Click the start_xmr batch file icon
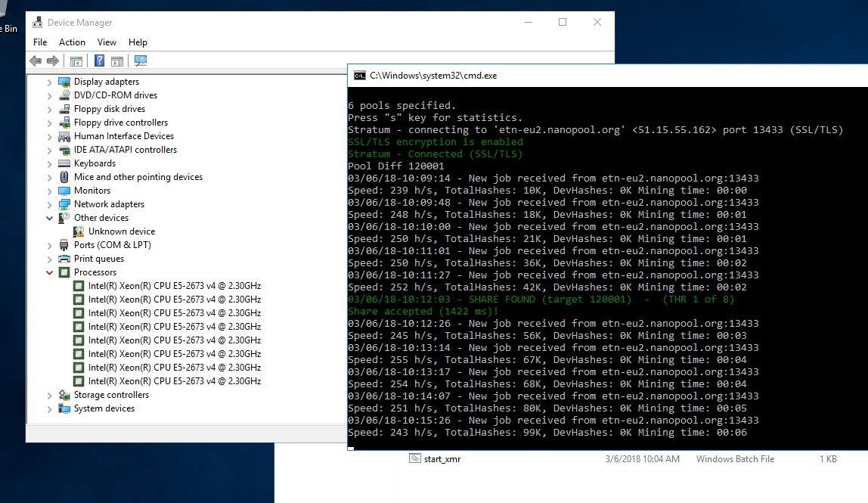Screen dimensions: 868x503 (x=414, y=458)
